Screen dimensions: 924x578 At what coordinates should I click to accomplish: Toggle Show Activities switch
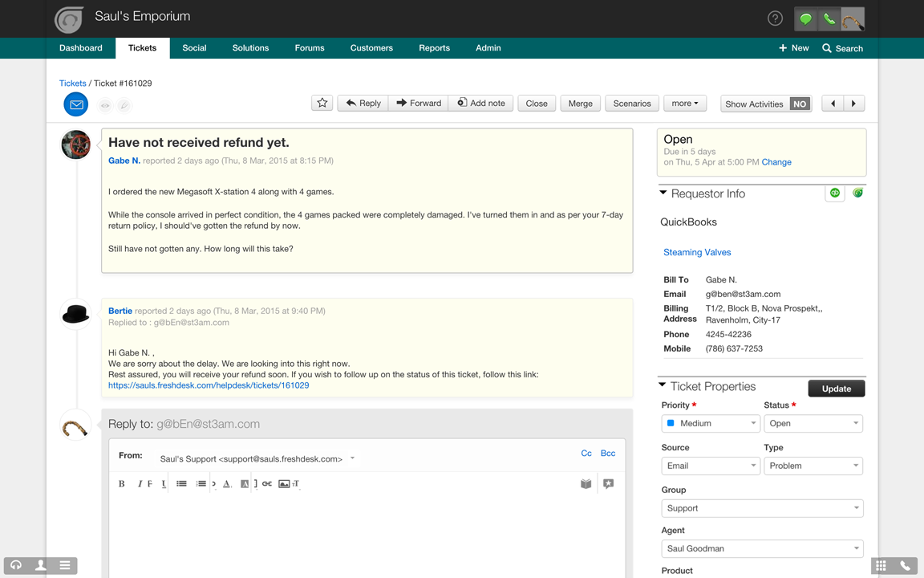799,104
